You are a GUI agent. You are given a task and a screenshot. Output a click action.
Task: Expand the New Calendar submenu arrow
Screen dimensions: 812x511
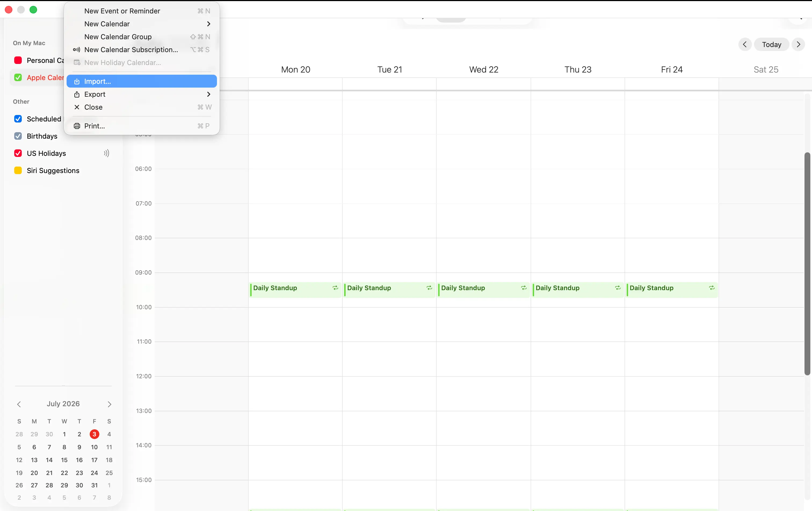tap(208, 24)
